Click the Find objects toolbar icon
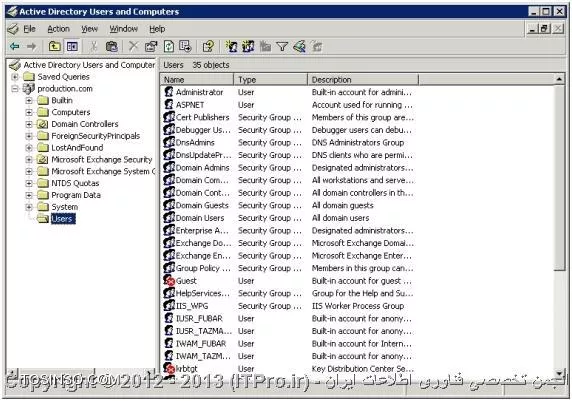 [x=299, y=46]
